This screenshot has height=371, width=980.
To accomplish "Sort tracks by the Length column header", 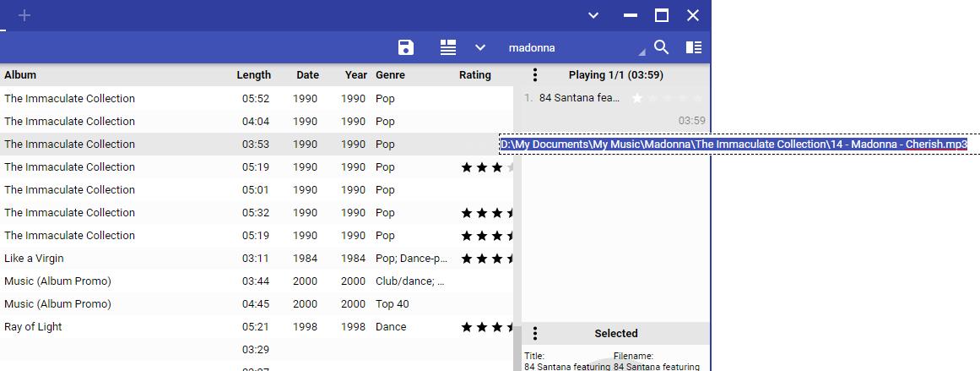I will tap(253, 75).
